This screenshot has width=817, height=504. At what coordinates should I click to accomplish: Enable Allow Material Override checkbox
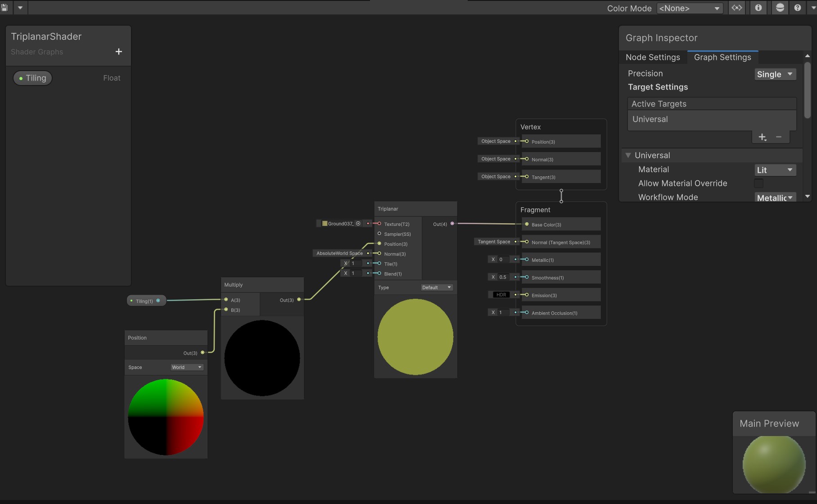pyautogui.click(x=759, y=183)
